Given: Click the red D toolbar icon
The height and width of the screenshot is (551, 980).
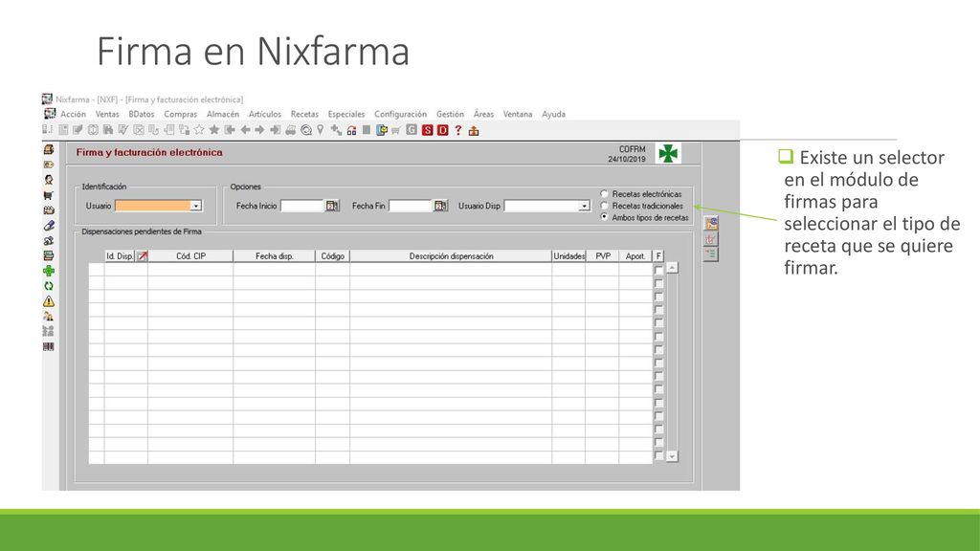Looking at the screenshot, I should point(442,130).
